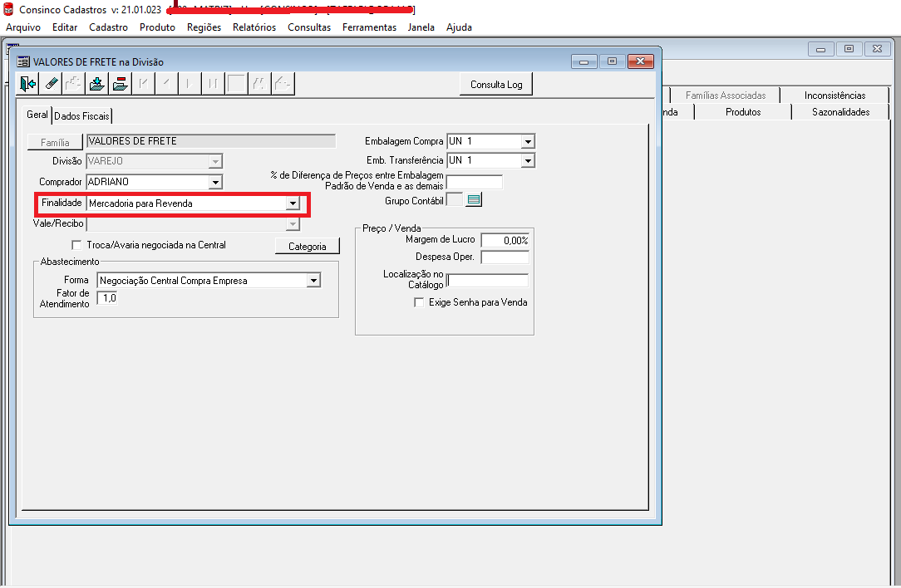
Task: Click the Grupo Contábil small input box
Action: coord(455,200)
